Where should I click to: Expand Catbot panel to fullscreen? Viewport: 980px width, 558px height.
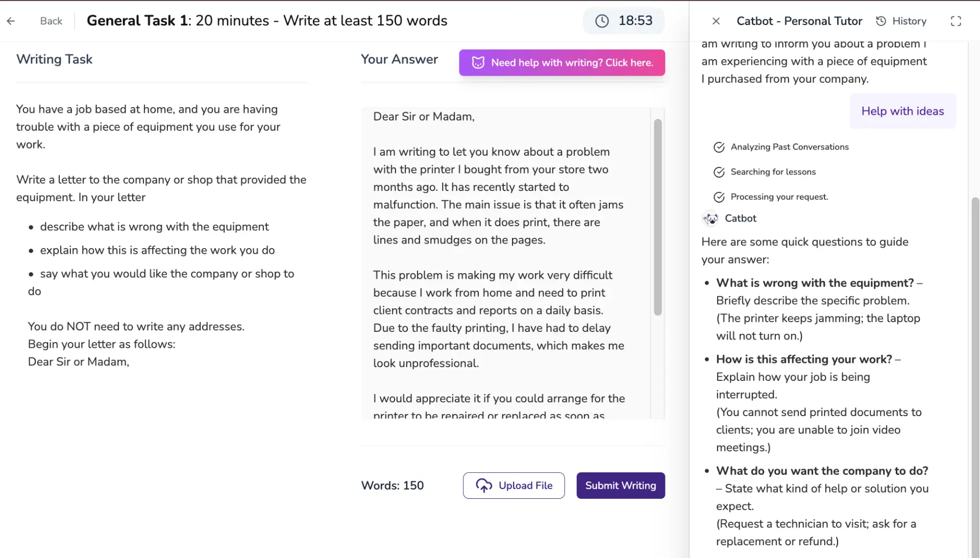(956, 21)
